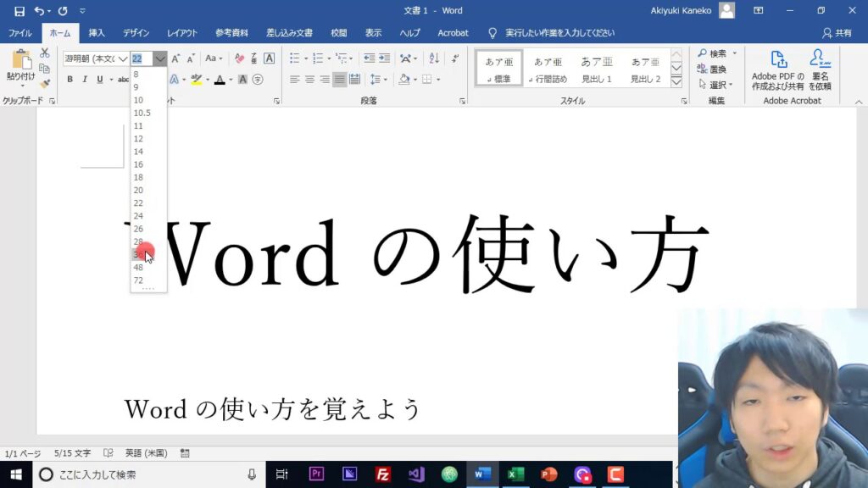Toggle Italic formatting
The image size is (868, 488).
[85, 80]
